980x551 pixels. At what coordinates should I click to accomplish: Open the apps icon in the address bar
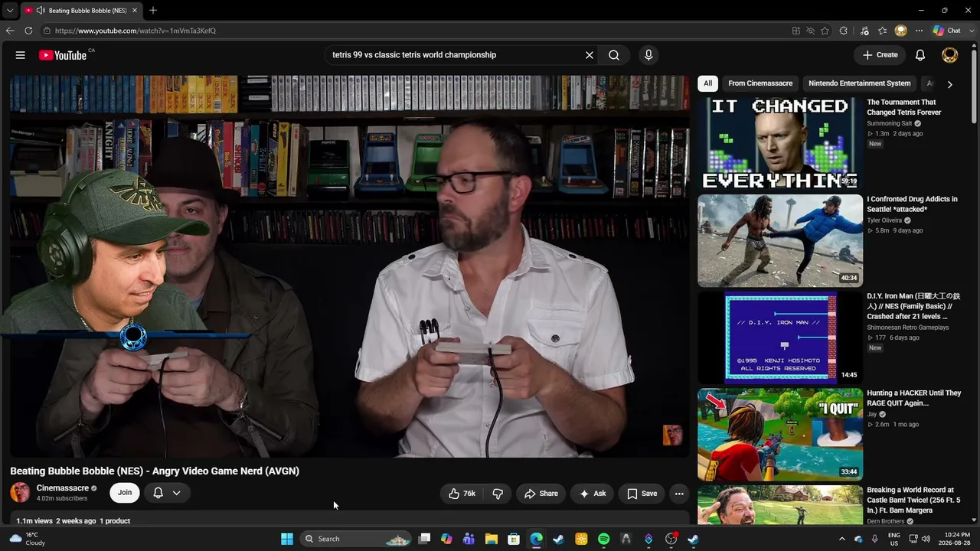pos(796,31)
